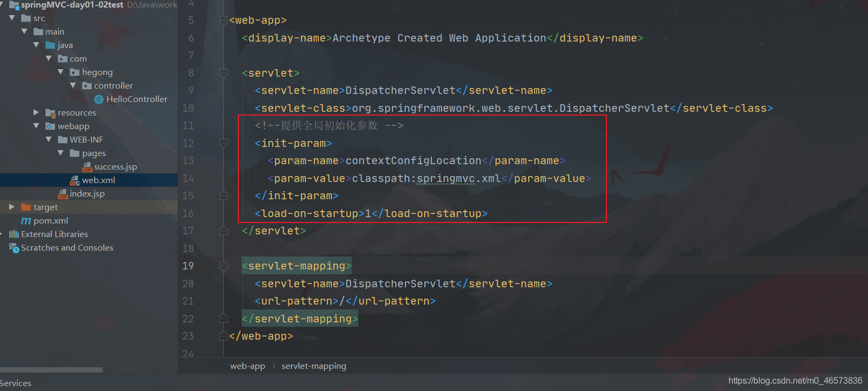Click the src folder icon
The image size is (868, 391).
(26, 18)
